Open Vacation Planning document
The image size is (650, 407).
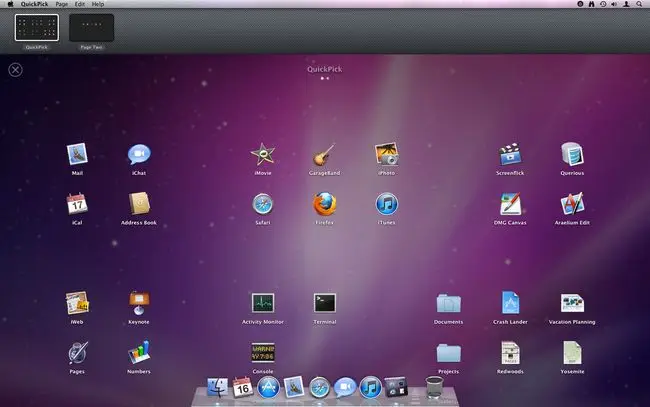pyautogui.click(x=572, y=303)
